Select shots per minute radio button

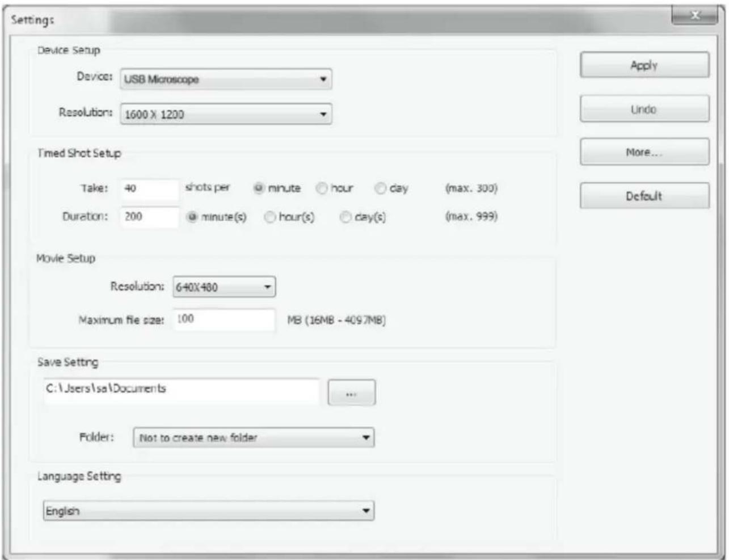[259, 188]
